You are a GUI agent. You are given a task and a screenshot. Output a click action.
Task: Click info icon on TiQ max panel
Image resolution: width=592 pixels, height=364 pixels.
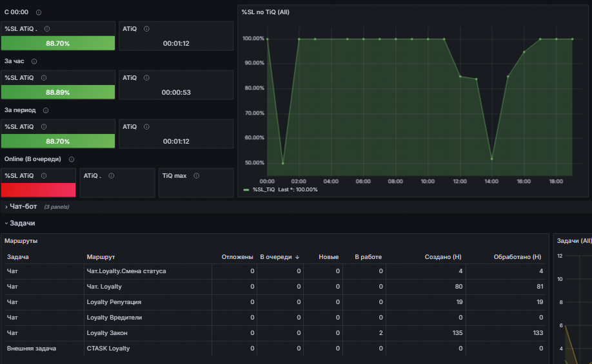coord(196,176)
